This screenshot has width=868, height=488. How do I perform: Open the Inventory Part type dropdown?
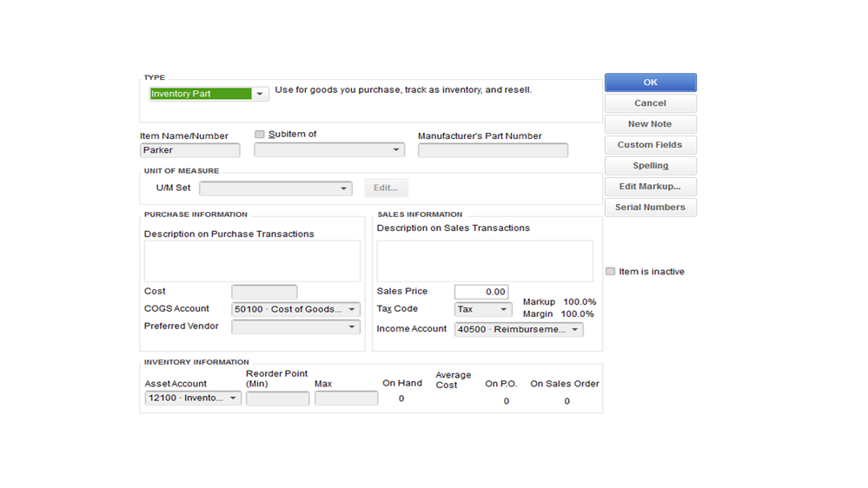pos(259,94)
